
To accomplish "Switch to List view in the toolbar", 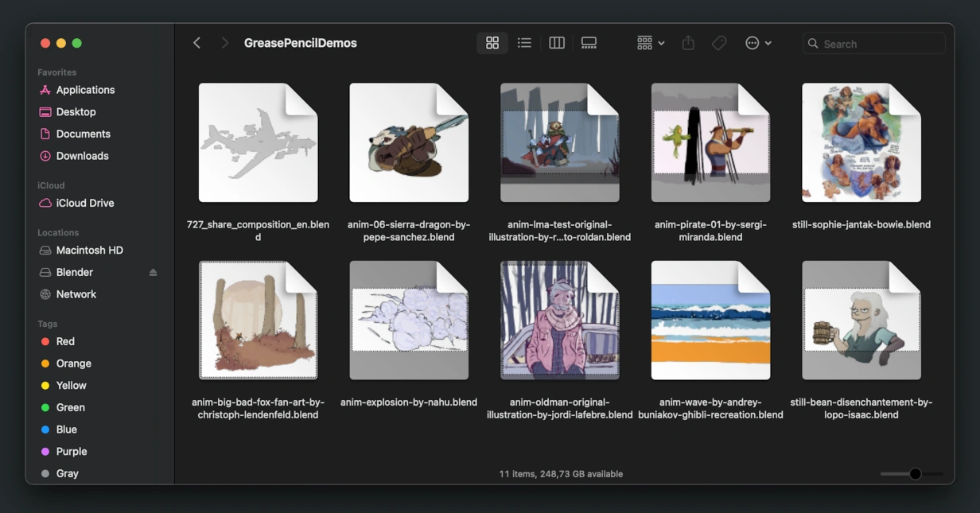I will tap(524, 43).
